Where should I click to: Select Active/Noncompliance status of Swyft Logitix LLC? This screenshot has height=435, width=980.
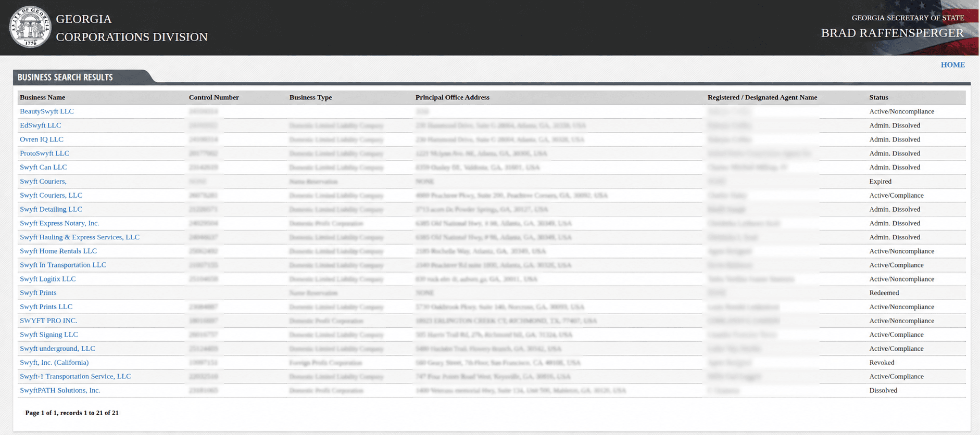pyautogui.click(x=901, y=279)
